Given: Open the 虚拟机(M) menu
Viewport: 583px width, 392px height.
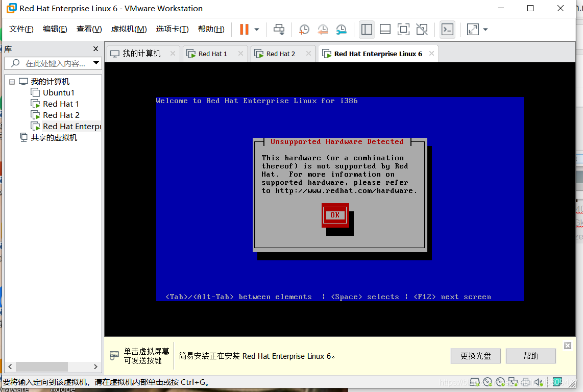Looking at the screenshot, I should click(129, 29).
